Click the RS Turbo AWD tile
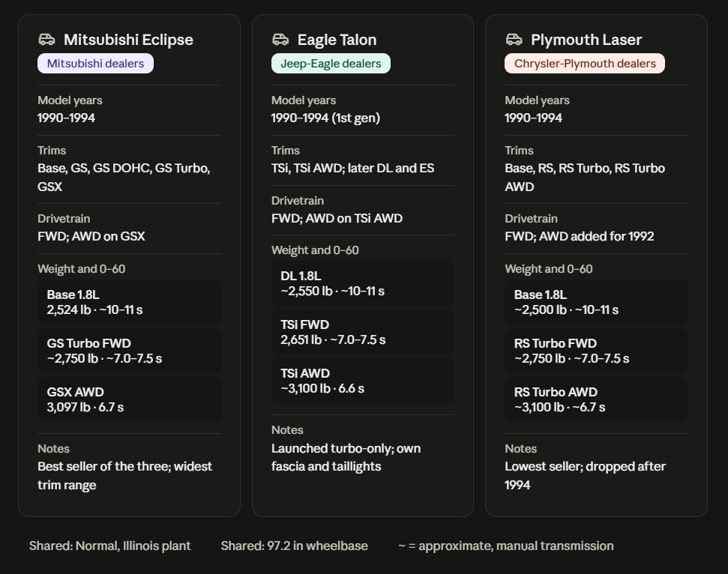Image resolution: width=728 pixels, height=574 pixels. click(x=597, y=399)
